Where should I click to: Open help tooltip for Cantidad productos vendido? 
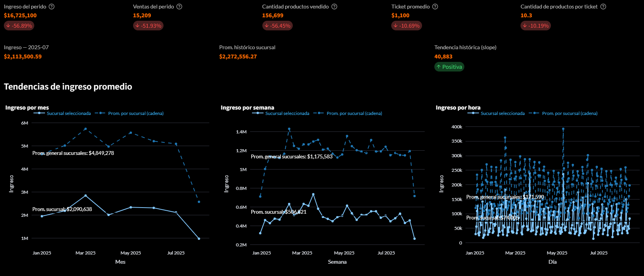(x=334, y=7)
